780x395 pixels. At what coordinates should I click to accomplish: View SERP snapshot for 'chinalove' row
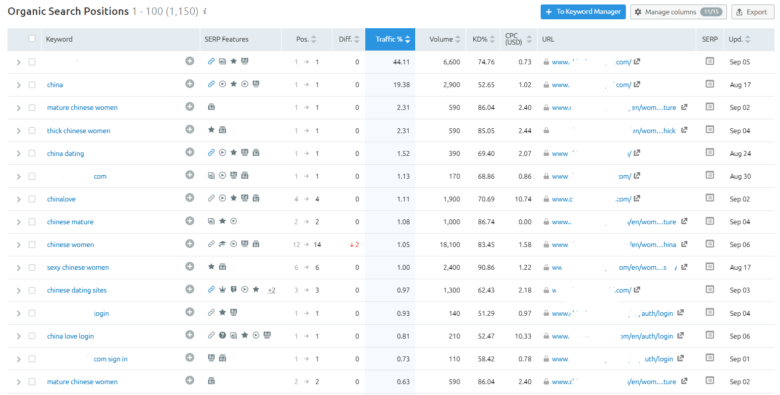pyautogui.click(x=710, y=198)
